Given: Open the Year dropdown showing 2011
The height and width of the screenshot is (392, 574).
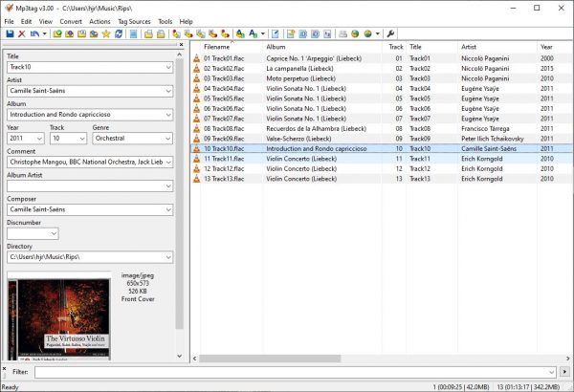Looking at the screenshot, I should click(39, 139).
